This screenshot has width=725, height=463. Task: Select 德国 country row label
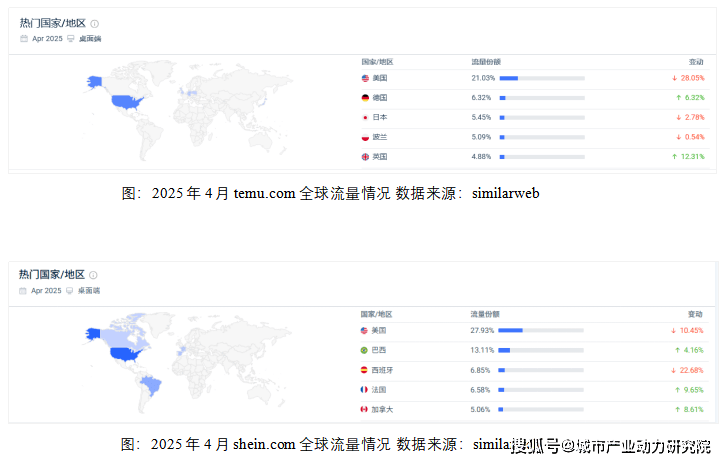point(380,98)
